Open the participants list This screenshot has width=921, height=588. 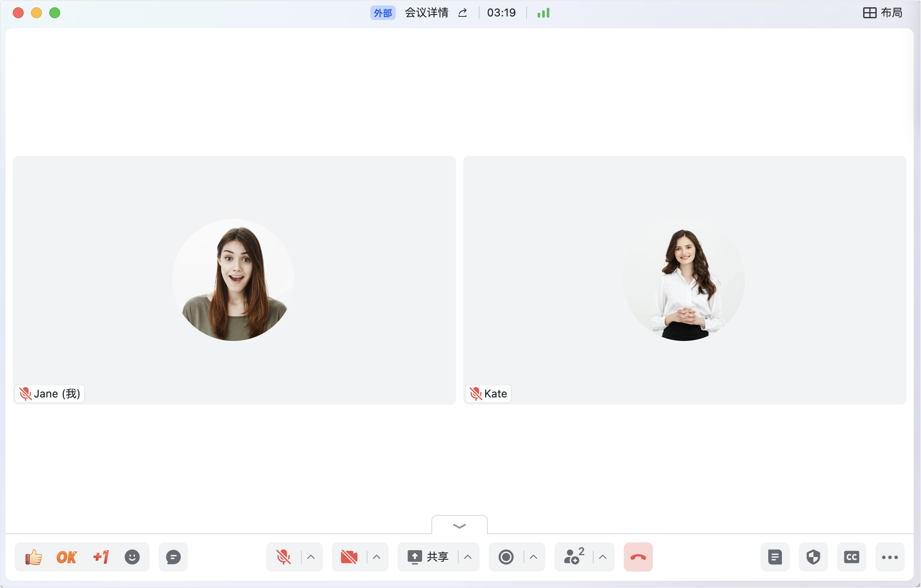point(574,556)
